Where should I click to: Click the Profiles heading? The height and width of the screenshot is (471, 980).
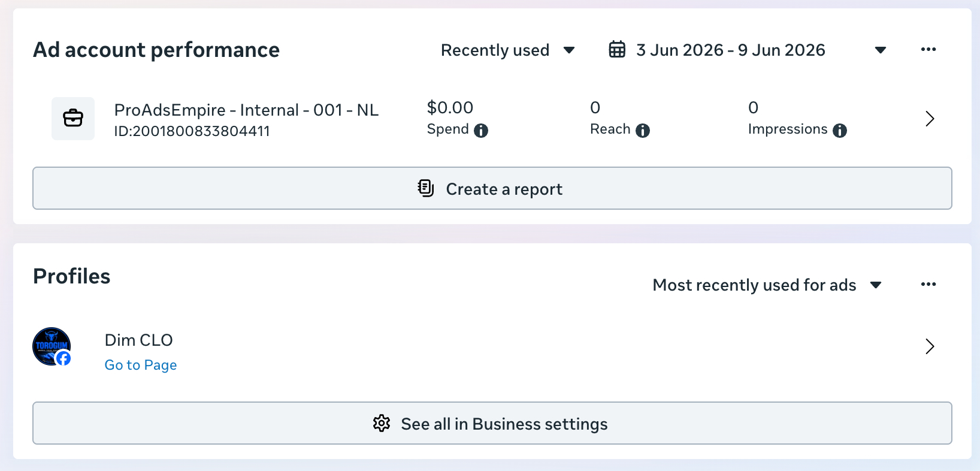72,276
